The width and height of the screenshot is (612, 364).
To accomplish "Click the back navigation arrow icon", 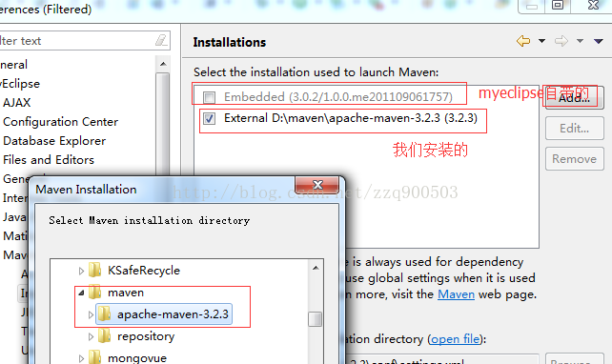I will 523,41.
